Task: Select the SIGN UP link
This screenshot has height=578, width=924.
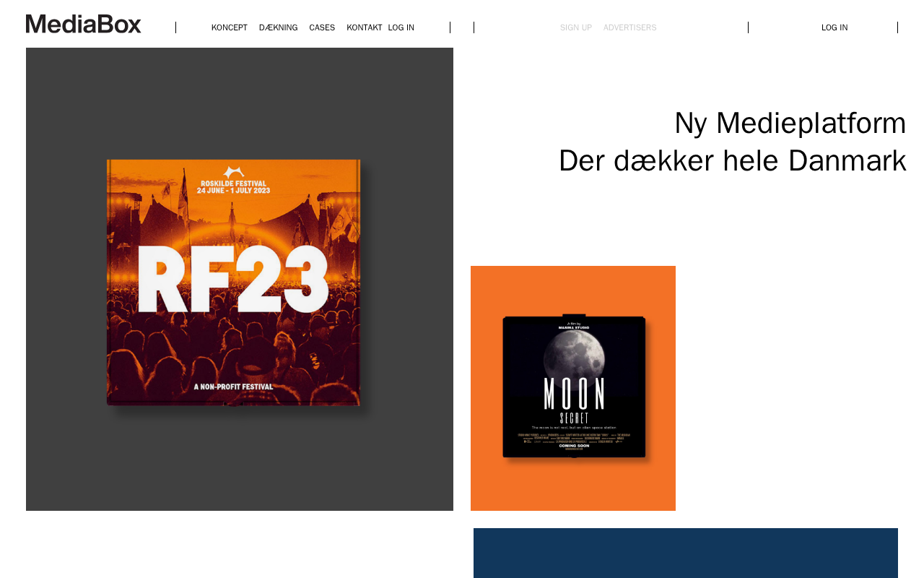Action: click(x=576, y=27)
